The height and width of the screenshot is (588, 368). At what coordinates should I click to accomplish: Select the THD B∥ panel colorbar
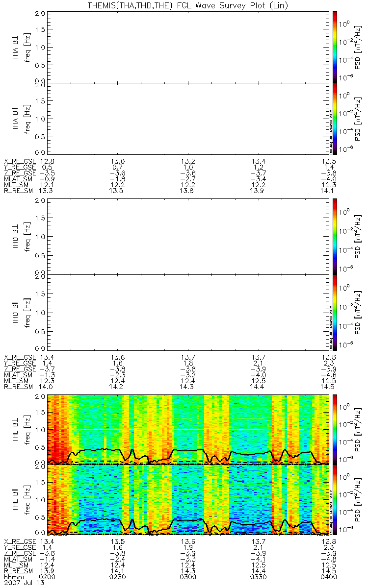point(335,312)
